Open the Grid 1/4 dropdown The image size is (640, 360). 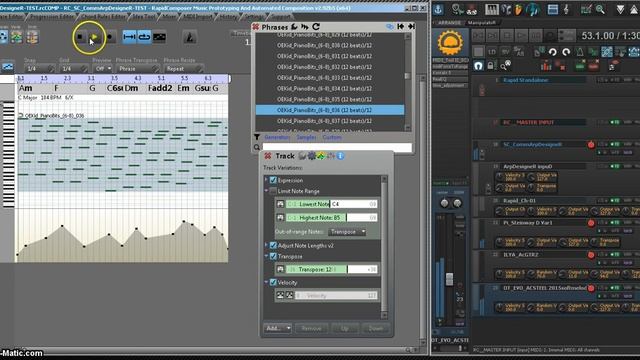point(74,69)
